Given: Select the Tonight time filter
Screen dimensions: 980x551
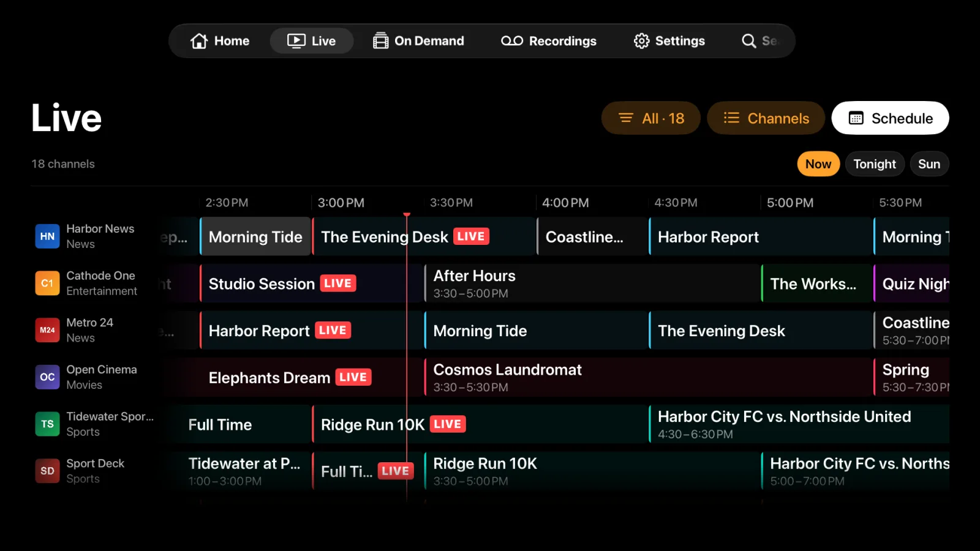Looking at the screenshot, I should coord(875,164).
